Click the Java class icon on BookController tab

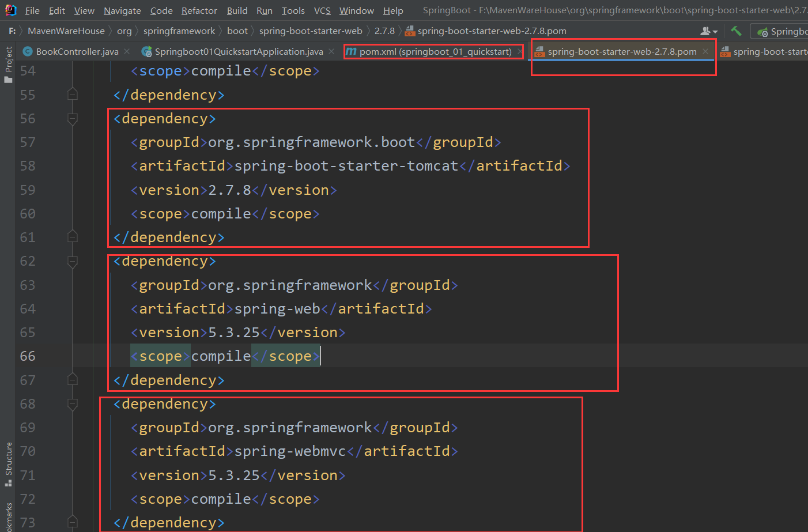click(x=27, y=51)
